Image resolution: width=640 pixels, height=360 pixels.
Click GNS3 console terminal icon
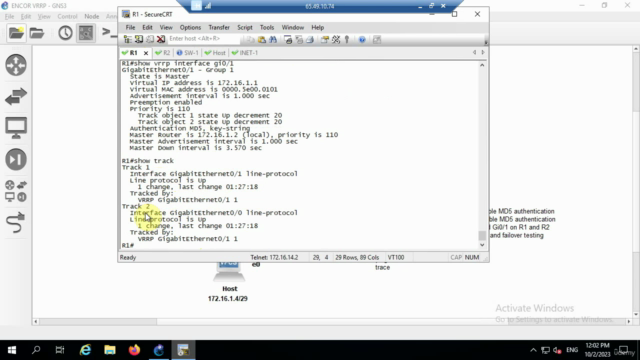pos(109,32)
